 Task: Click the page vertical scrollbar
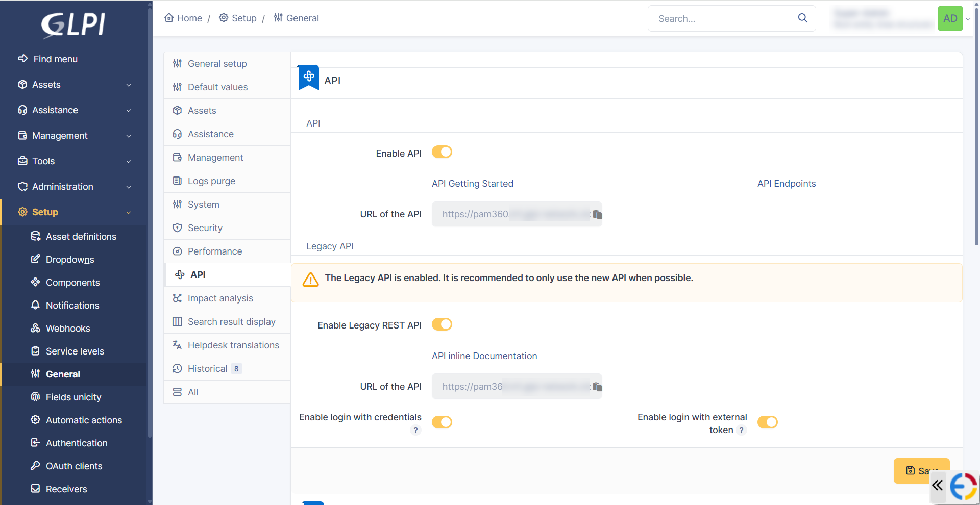[976, 128]
